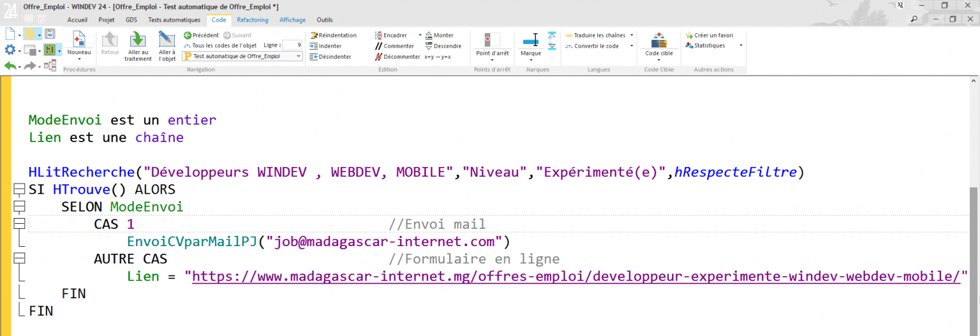Open the GDS ribbon tab

click(x=131, y=20)
